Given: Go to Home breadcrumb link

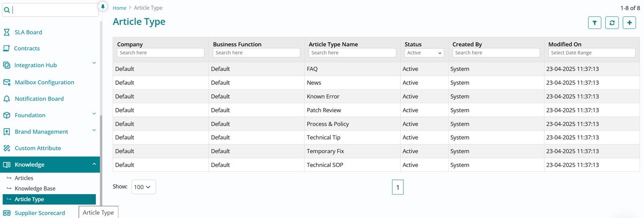Looking at the screenshot, I should (x=119, y=8).
